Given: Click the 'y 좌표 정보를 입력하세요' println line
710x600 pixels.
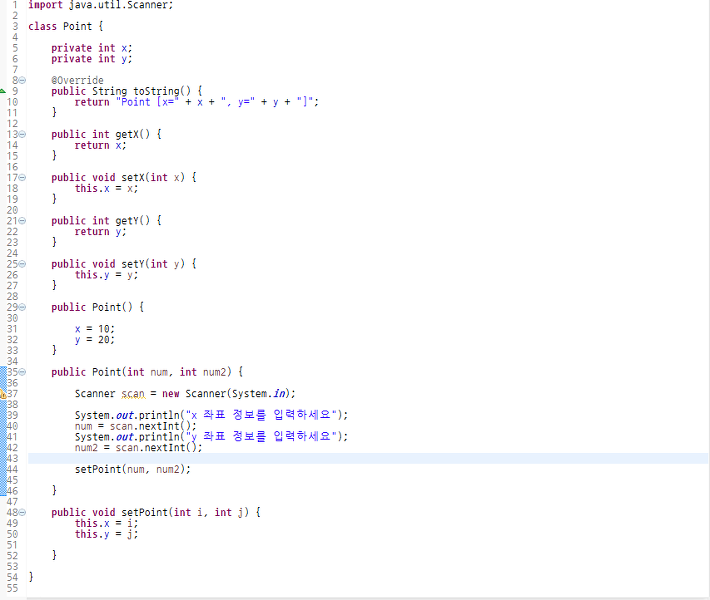Looking at the screenshot, I should (211, 437).
